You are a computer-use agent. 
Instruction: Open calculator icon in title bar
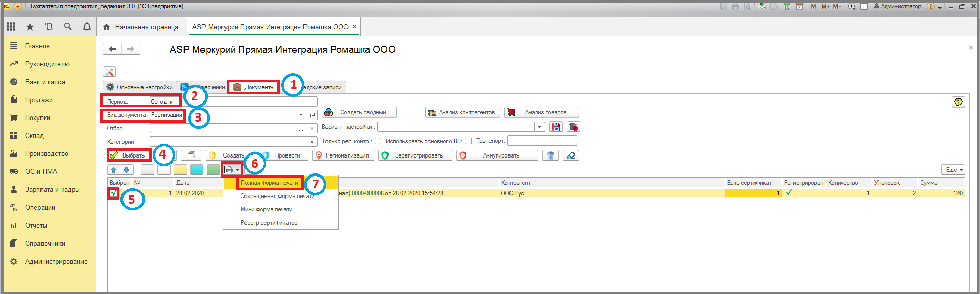tap(787, 6)
